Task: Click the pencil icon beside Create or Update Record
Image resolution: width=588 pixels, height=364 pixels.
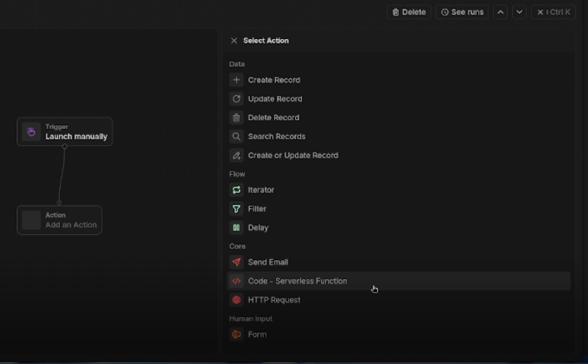Action: [236, 155]
